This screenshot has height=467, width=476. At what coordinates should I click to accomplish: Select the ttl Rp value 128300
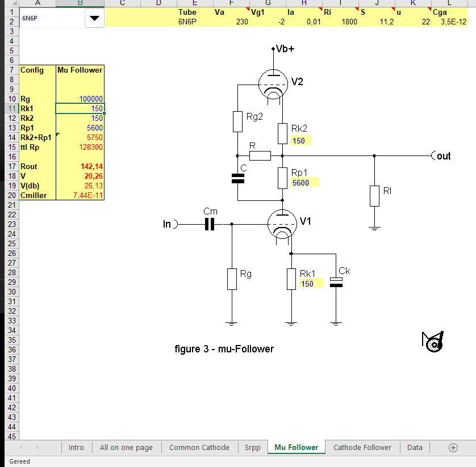(x=80, y=148)
